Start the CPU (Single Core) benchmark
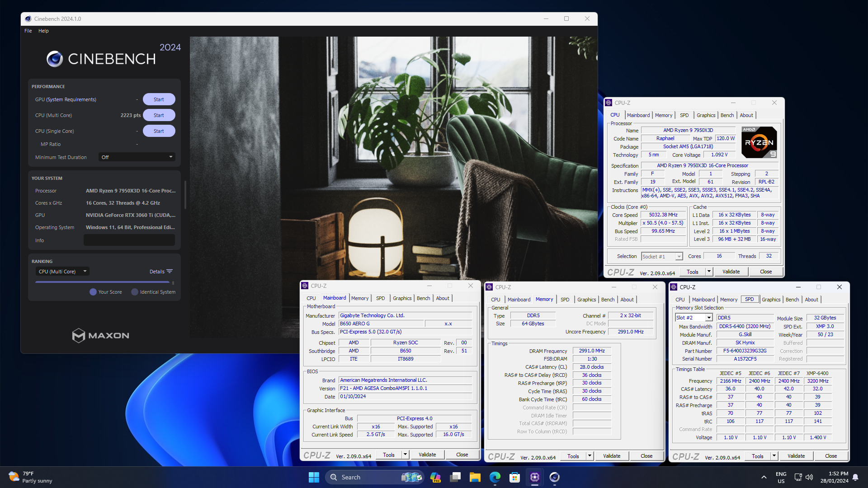 (159, 131)
